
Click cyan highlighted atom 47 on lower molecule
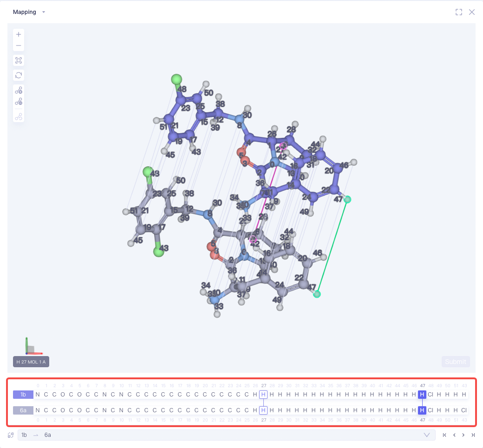(x=317, y=294)
